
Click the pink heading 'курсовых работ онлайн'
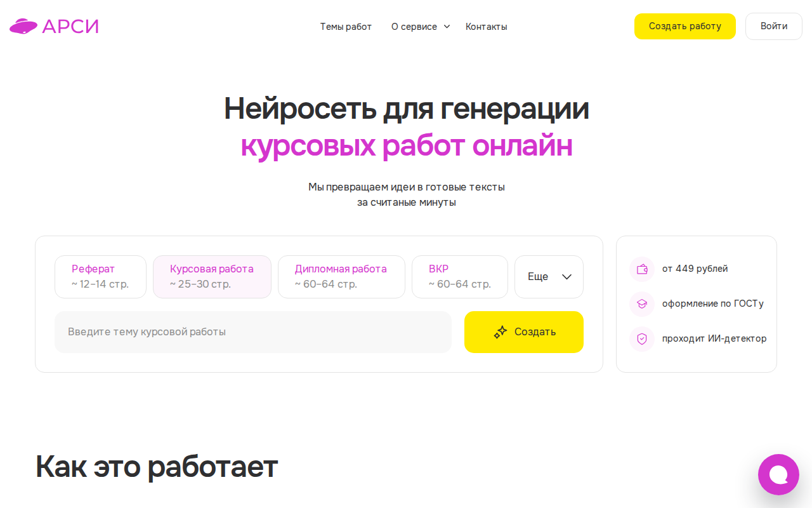(407, 146)
